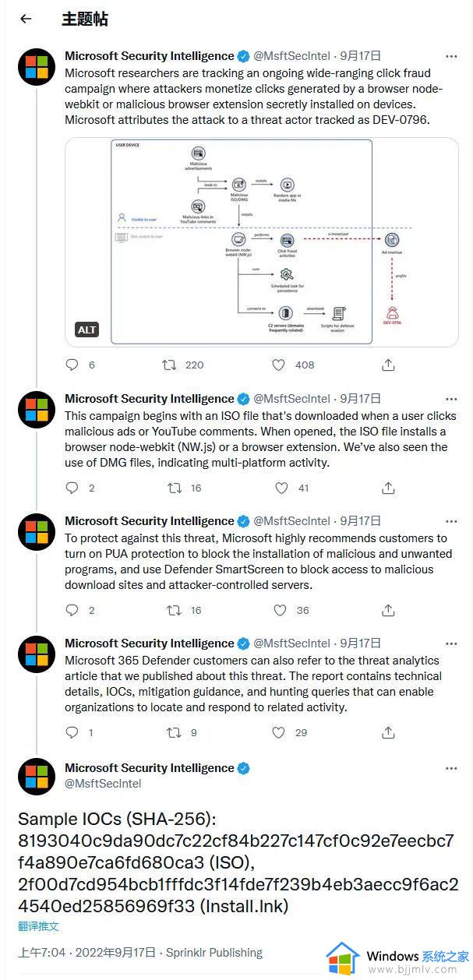Screen dimensions: 473x980
Task: Reply to the first click fraud tweet
Action: [72, 365]
